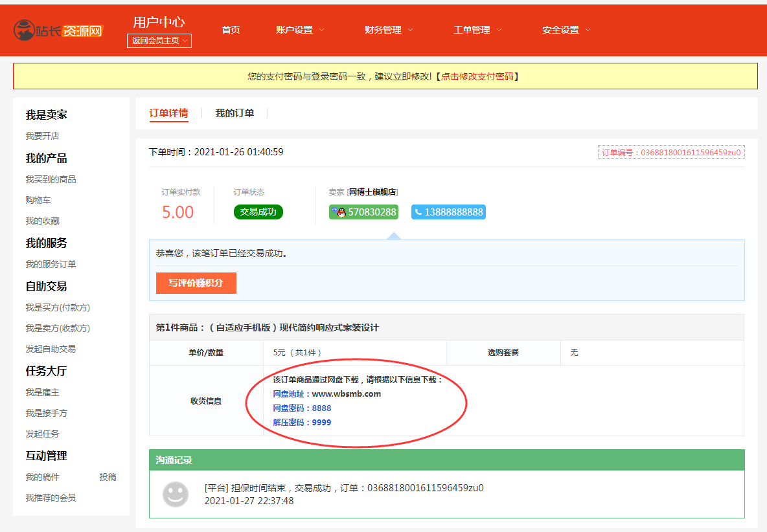Expand the 安全设置 menu

tap(566, 30)
